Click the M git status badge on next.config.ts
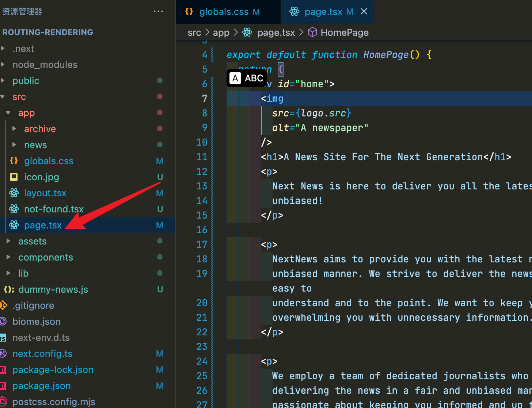532x408 pixels. [160, 354]
